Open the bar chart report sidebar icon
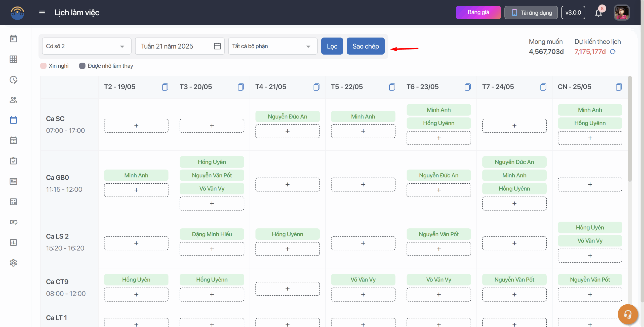Viewport: 644px width, 327px height. [x=13, y=242]
